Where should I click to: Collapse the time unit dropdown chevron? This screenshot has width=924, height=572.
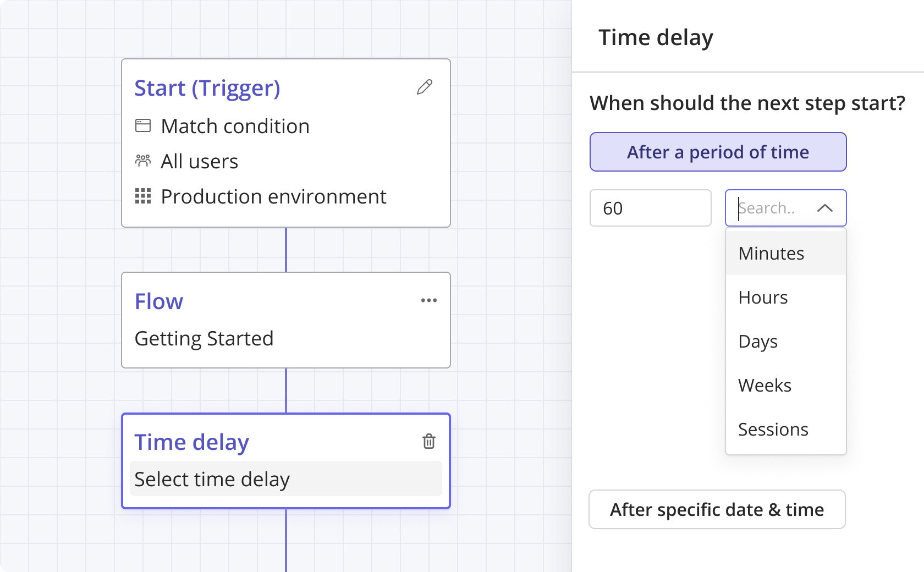click(x=824, y=208)
